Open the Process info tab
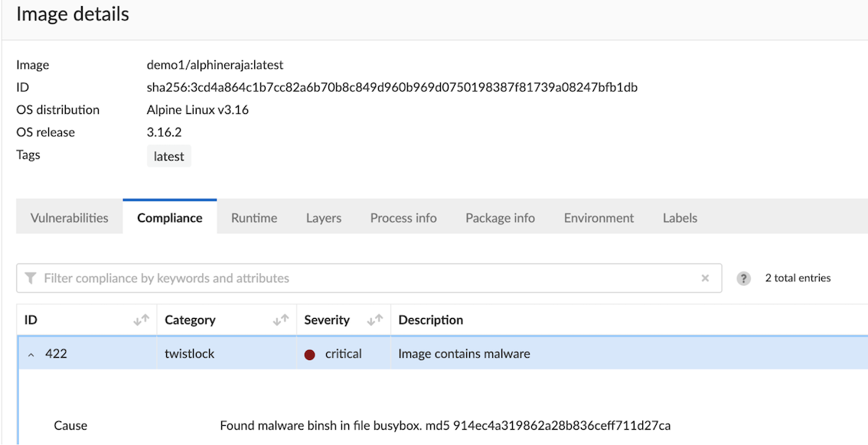This screenshot has height=445, width=868. (x=403, y=217)
